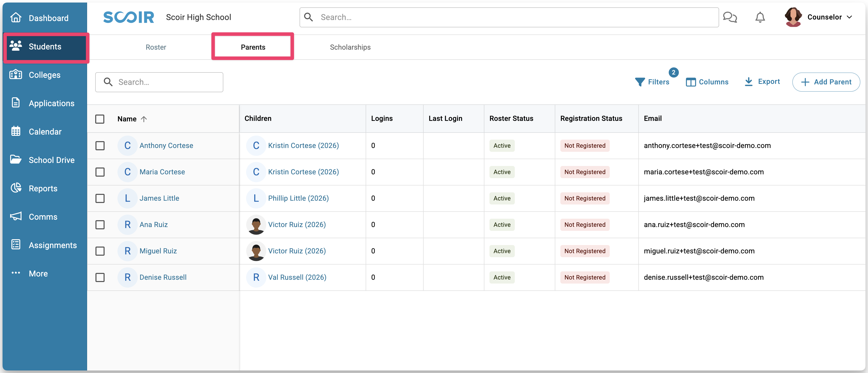Image resolution: width=868 pixels, height=373 pixels.
Task: Tick the checkbox for Denise Russell
Action: pos(100,277)
